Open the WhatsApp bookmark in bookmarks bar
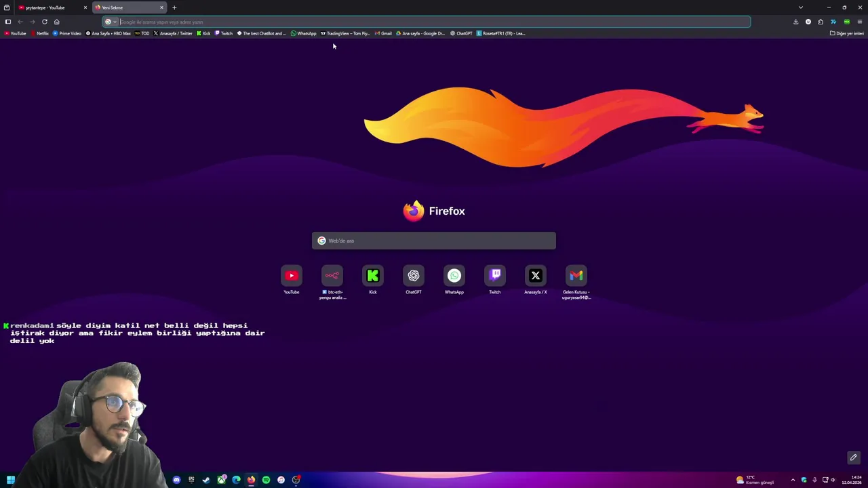Image resolution: width=868 pixels, height=488 pixels. tap(304, 33)
